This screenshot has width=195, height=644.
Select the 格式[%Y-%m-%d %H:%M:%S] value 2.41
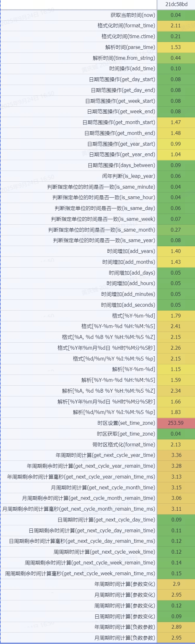[x=176, y=326]
